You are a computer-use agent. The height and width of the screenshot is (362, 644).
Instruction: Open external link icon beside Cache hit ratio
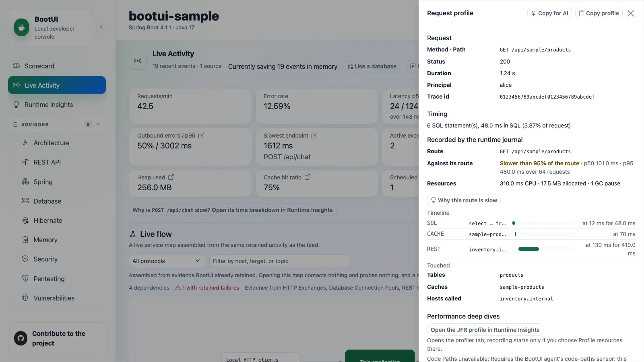[x=308, y=177]
